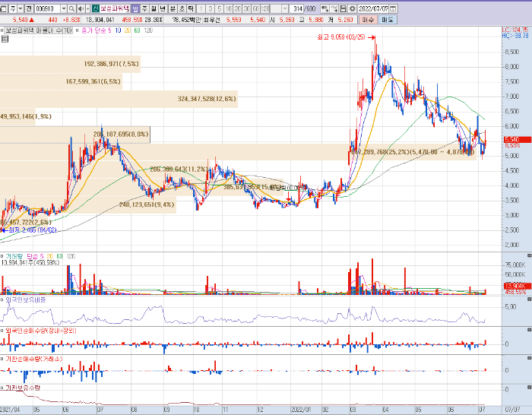Click the stock code field 000910
Screen dimensions: 532x415
[47, 8]
